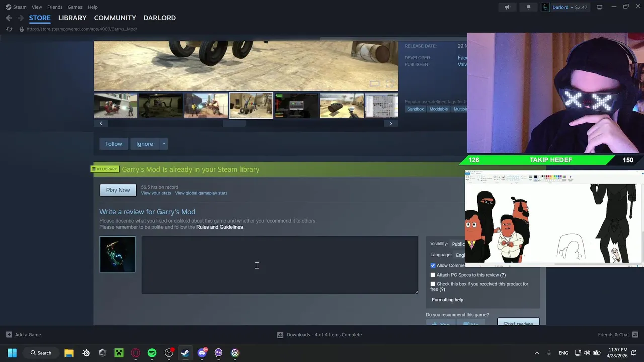This screenshot has height=362, width=644.
Task: Open the notifications bell
Action: pyautogui.click(x=528, y=7)
